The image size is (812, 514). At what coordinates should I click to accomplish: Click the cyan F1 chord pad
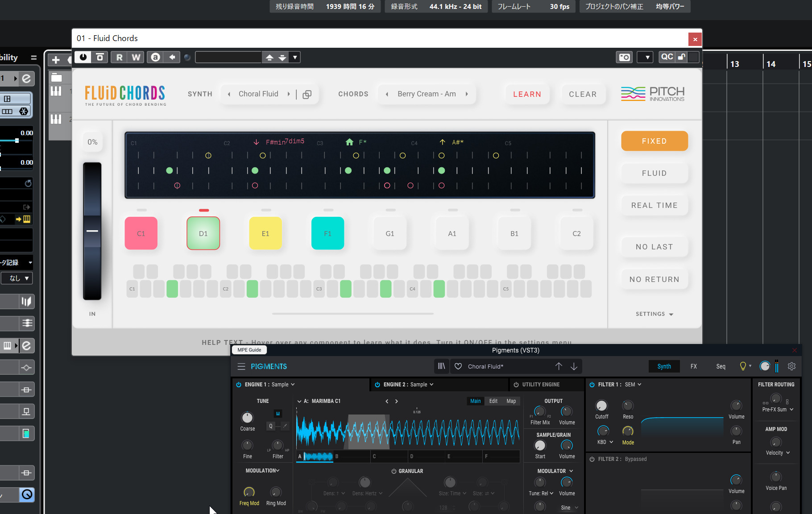(x=327, y=233)
